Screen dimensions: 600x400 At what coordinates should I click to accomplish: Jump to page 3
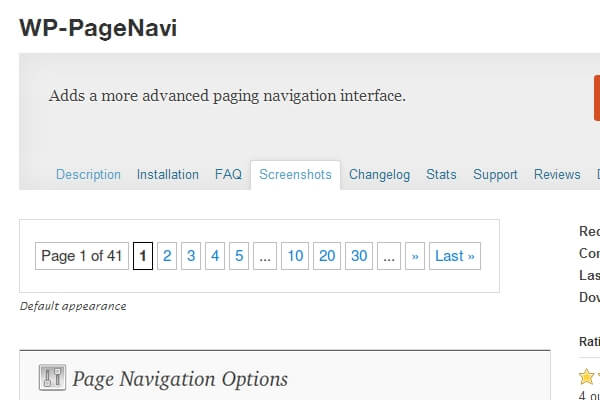coord(191,256)
